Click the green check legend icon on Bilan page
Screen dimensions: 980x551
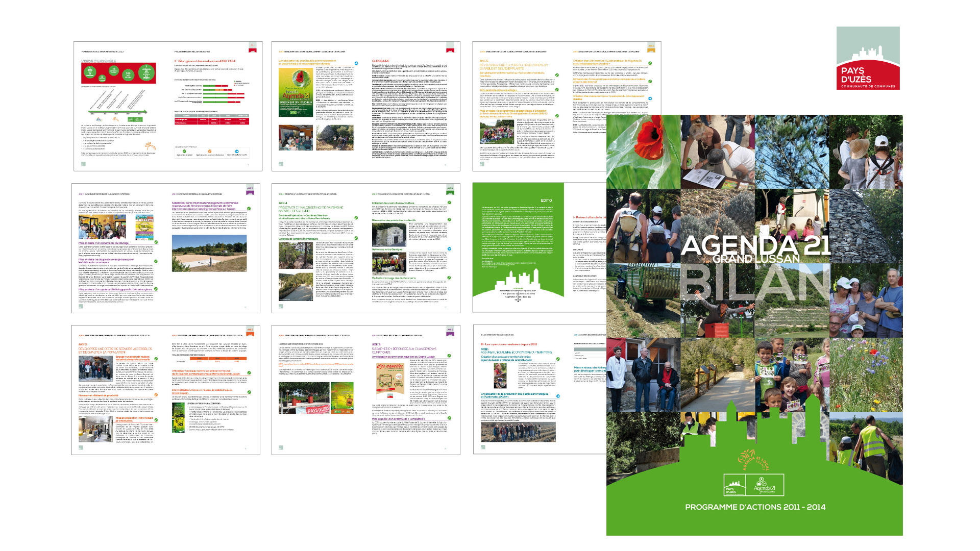click(184, 152)
